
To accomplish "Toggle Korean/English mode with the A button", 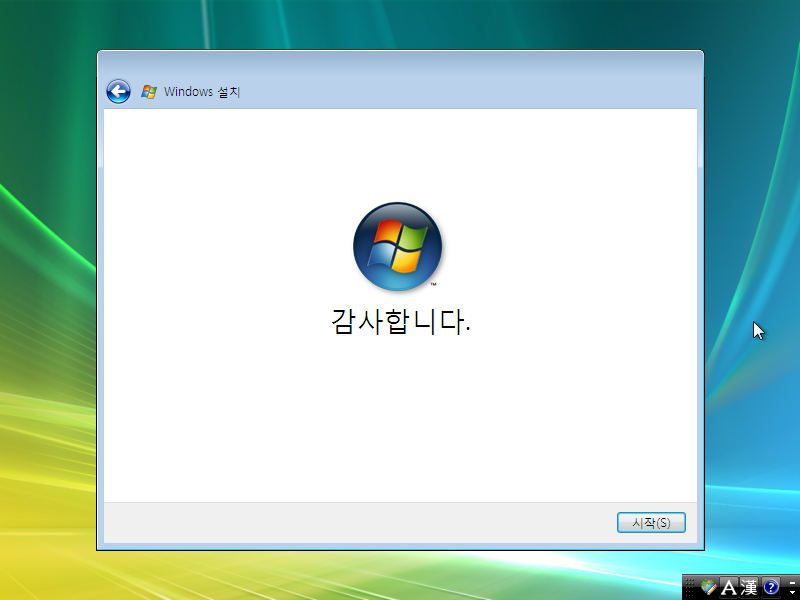I will click(729, 587).
